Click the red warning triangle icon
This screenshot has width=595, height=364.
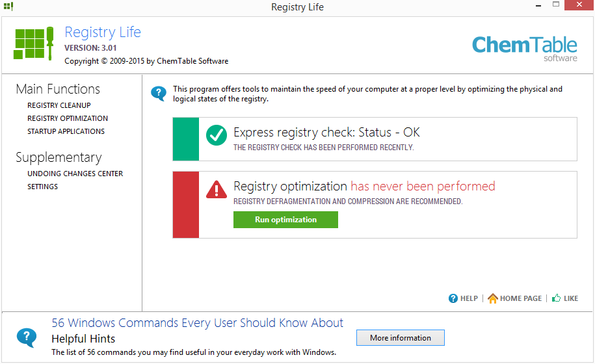[217, 189]
